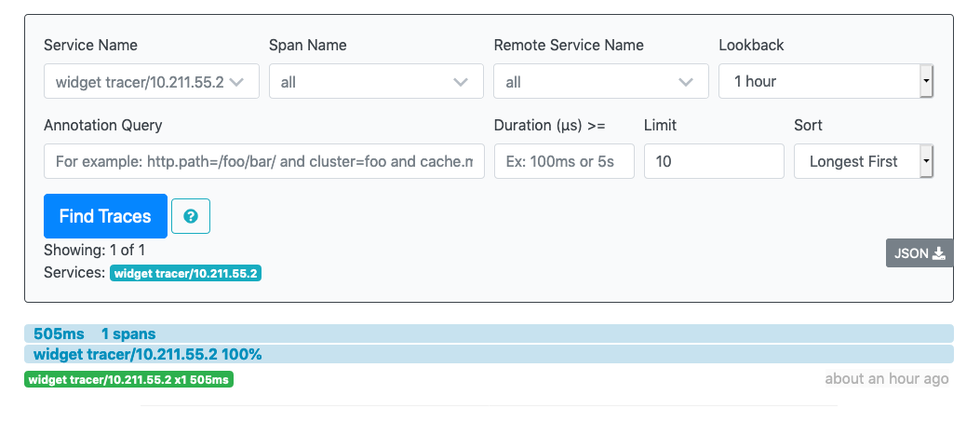This screenshot has width=980, height=422.
Task: Click the Sort select arrow
Action: click(926, 161)
